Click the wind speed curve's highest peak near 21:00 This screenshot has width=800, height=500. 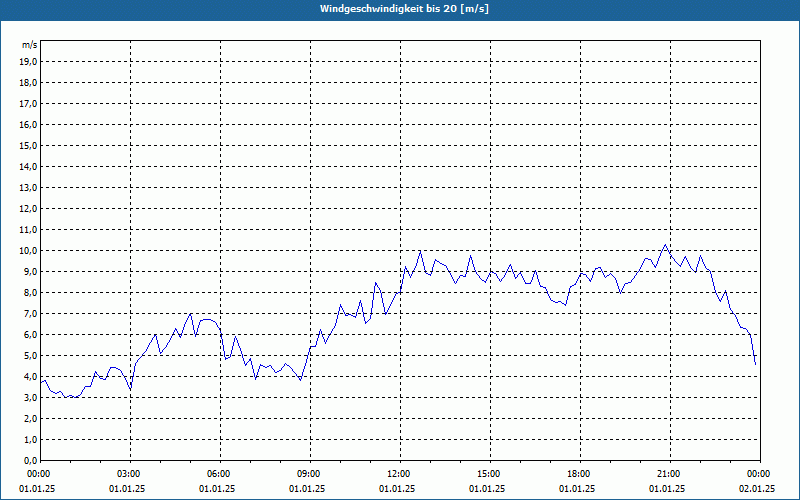(x=665, y=245)
